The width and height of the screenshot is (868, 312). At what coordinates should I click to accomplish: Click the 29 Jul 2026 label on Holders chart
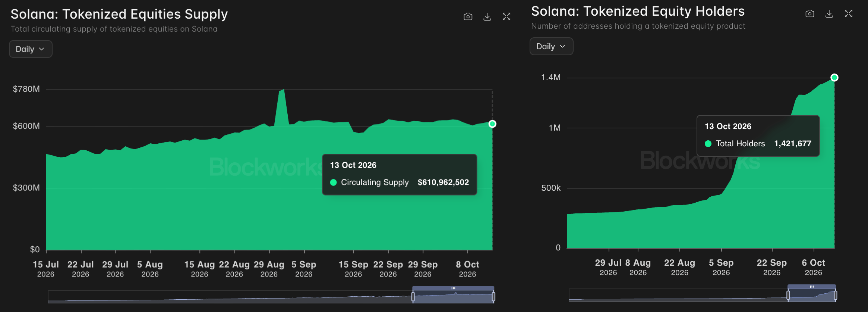[608, 268]
